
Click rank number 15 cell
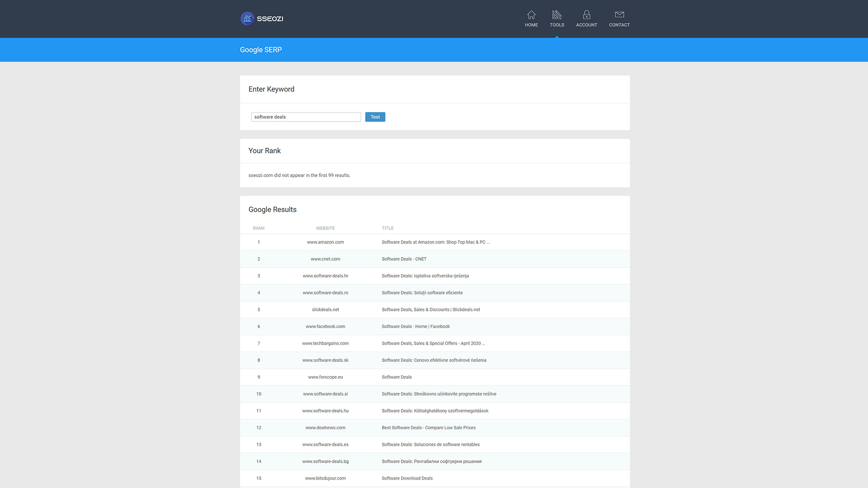tap(259, 478)
